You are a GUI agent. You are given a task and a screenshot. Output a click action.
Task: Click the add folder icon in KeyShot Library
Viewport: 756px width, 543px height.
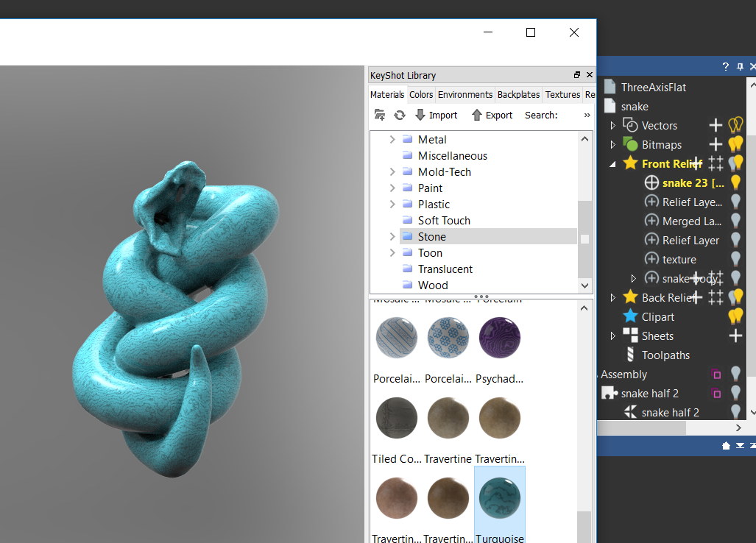pyautogui.click(x=379, y=115)
